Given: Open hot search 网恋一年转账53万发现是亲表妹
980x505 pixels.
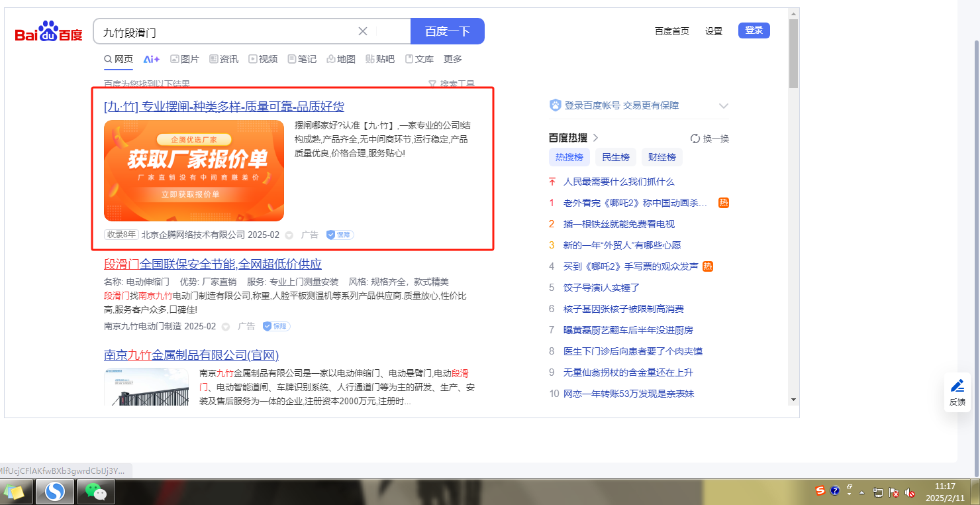Looking at the screenshot, I should click(x=629, y=394).
